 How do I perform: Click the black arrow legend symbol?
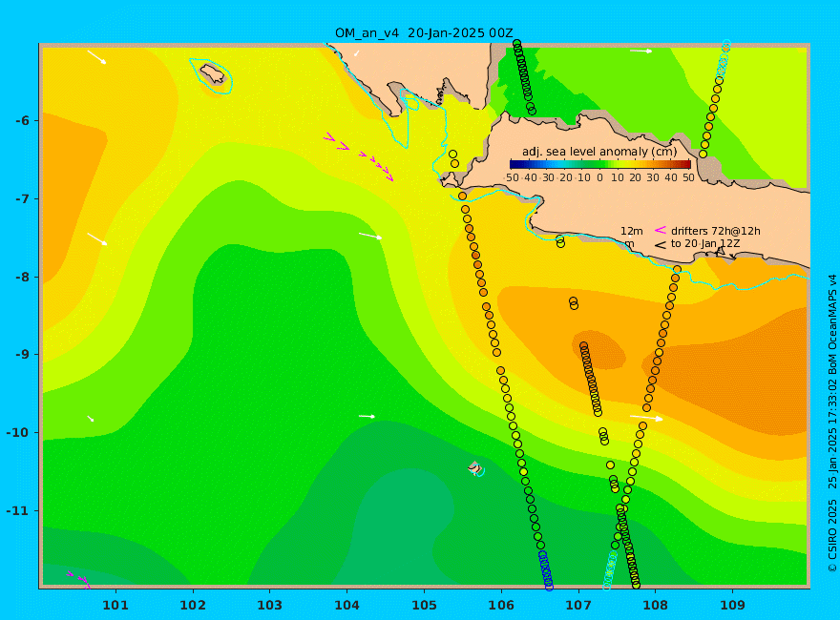(660, 245)
